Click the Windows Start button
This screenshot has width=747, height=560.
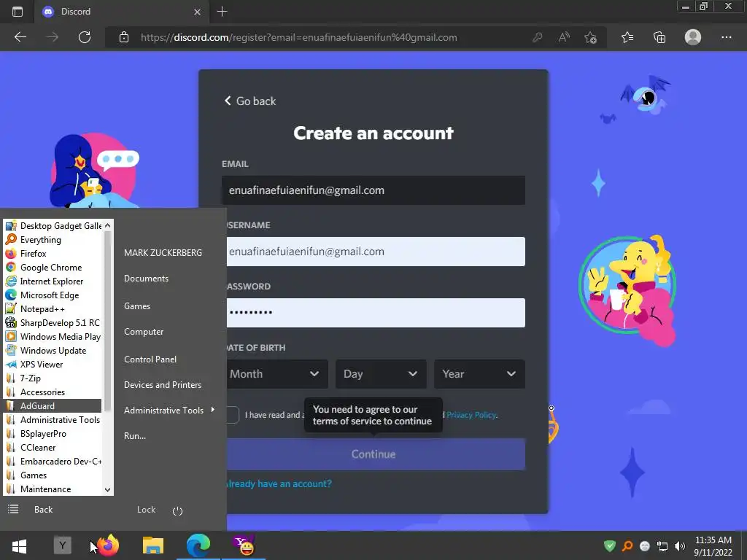(19, 545)
